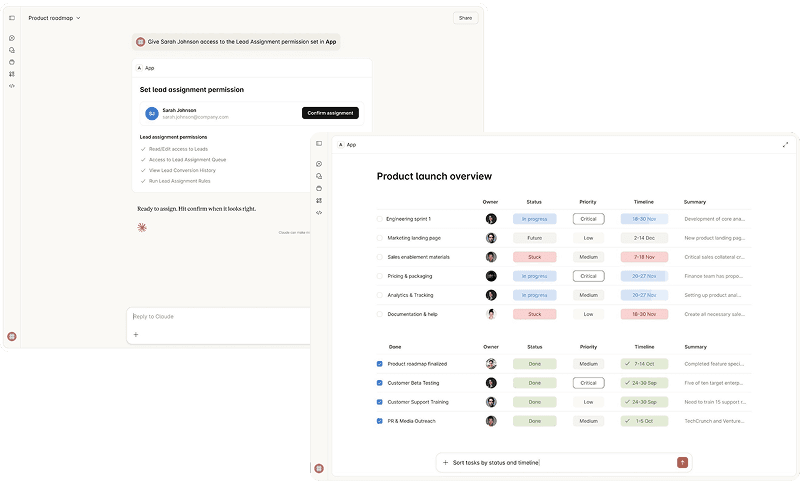The image size is (801, 481).
Task: Click Summary column header in upper task table
Action: click(x=695, y=202)
